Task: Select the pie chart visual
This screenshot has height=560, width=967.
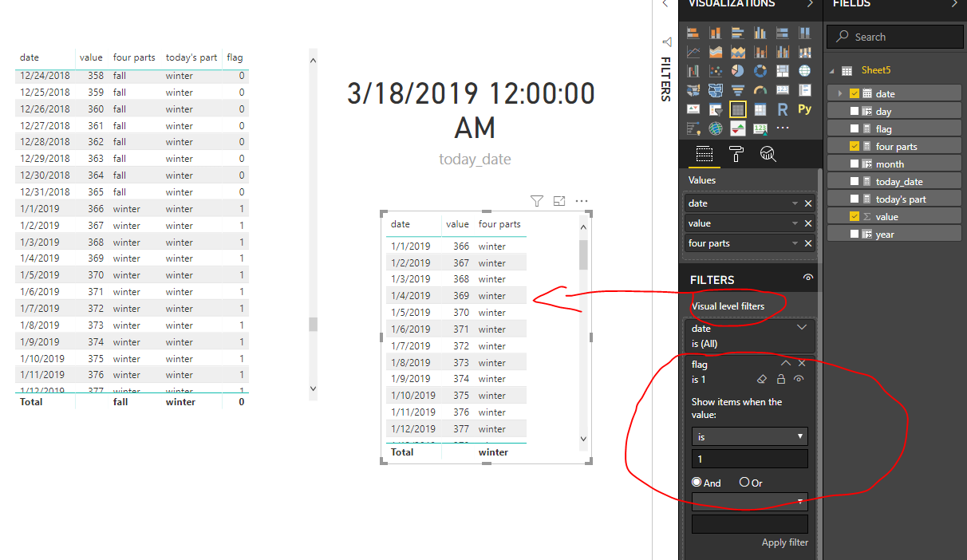Action: (x=738, y=70)
